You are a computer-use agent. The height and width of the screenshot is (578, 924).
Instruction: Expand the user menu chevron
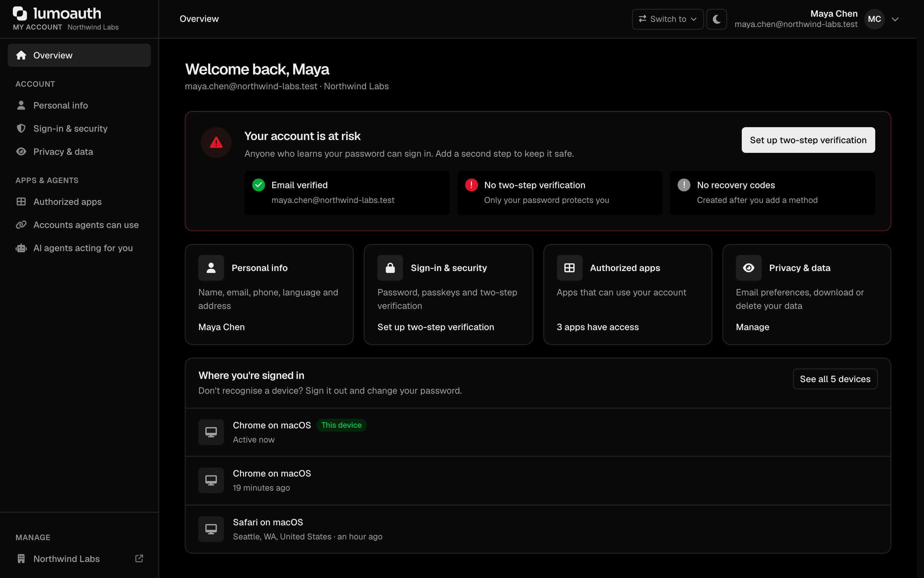coord(895,19)
